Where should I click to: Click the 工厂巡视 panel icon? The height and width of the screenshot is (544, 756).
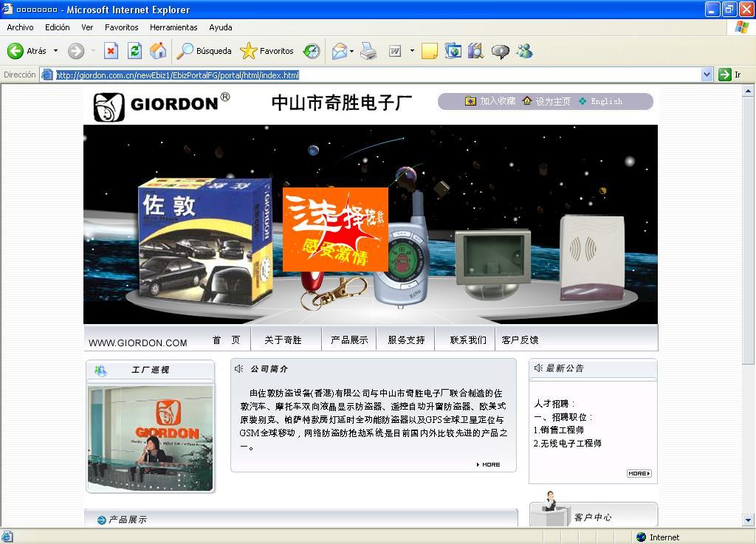pos(100,371)
